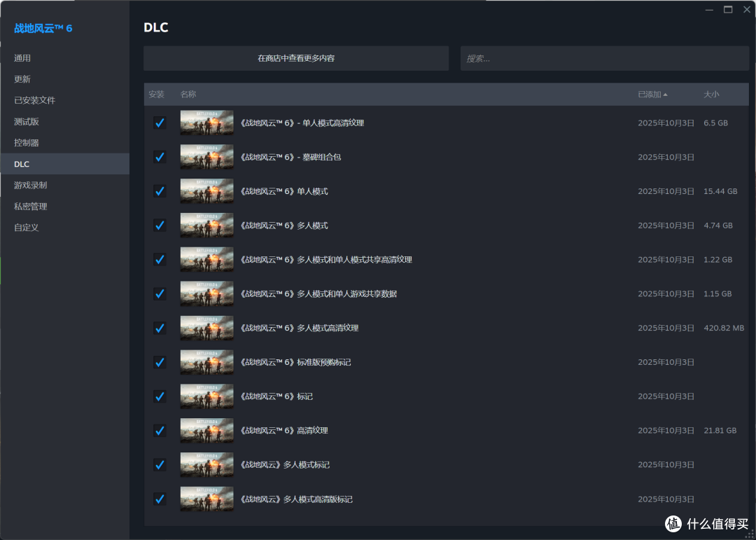Screen dimensions: 756x540
Task: Open 更新 settings tab
Action: (x=64, y=79)
